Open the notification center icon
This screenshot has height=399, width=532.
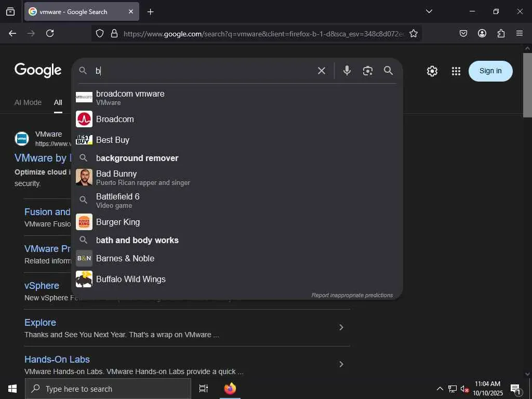[x=515, y=389]
